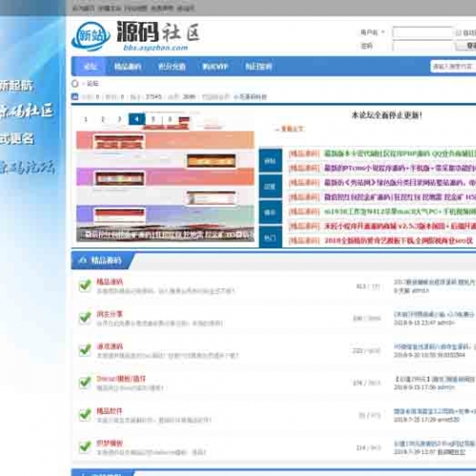Viewport: 476px width, 476px height.
Task: Select the highlighted slideshow page number 4
Action: pos(137,120)
